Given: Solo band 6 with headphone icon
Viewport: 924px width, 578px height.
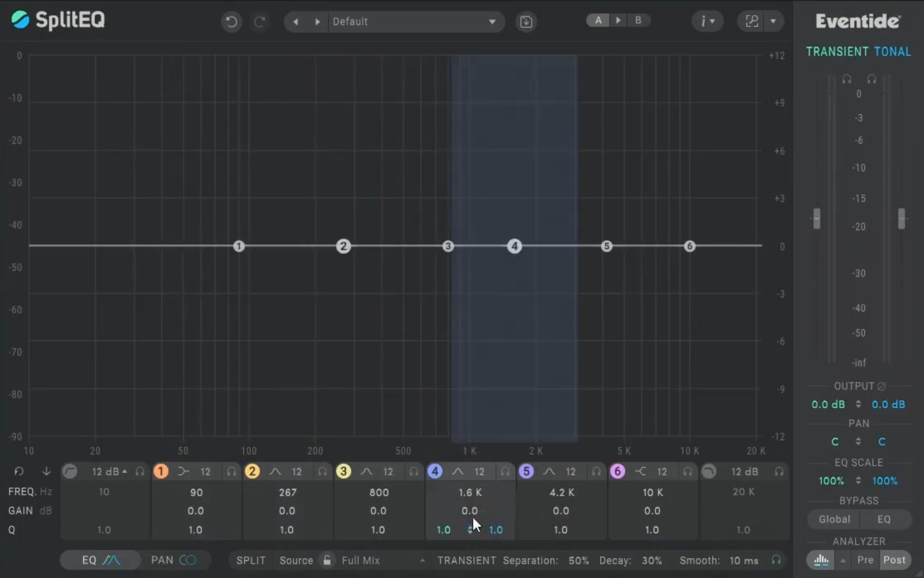Looking at the screenshot, I should pyautogui.click(x=687, y=471).
